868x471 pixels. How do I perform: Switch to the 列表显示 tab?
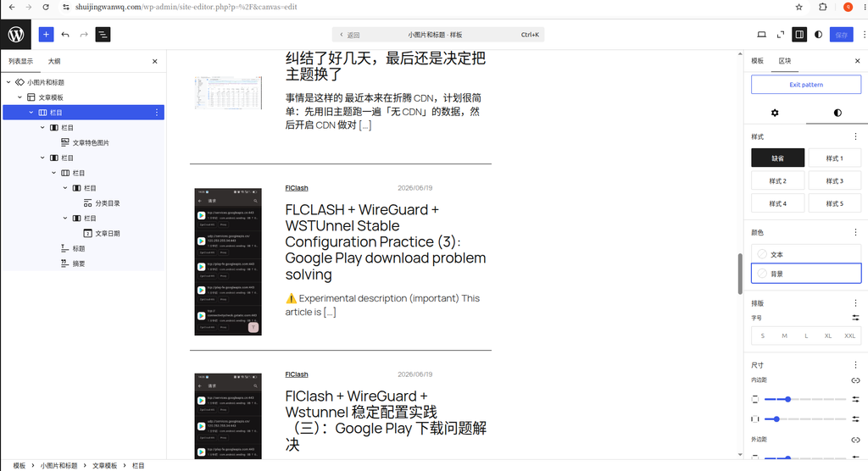point(20,62)
